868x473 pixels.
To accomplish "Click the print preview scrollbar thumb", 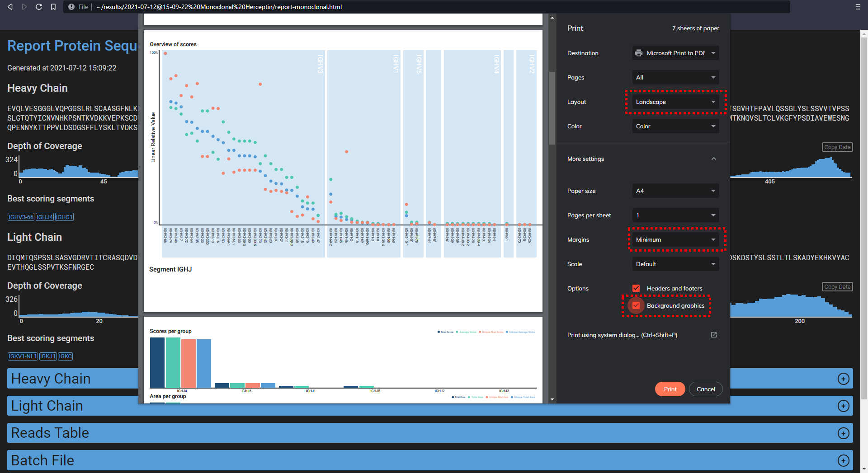I will tap(552, 108).
